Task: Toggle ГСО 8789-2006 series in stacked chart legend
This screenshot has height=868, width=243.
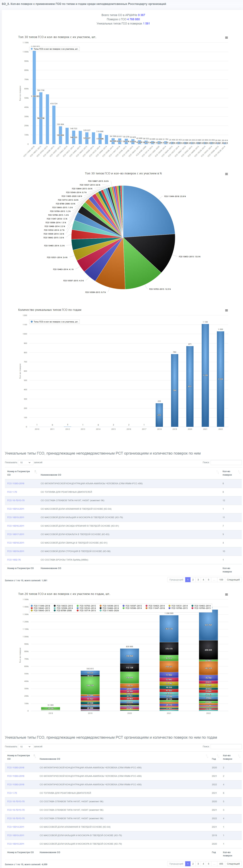Action: (63, 611)
